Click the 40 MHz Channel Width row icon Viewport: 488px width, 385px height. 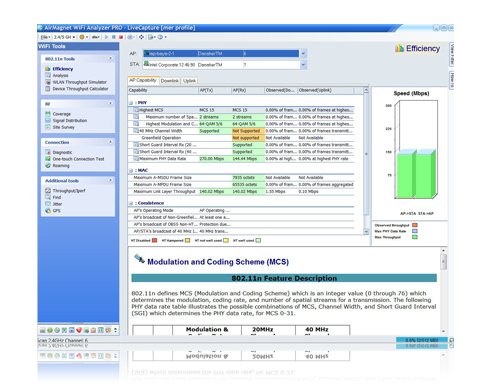[136, 131]
